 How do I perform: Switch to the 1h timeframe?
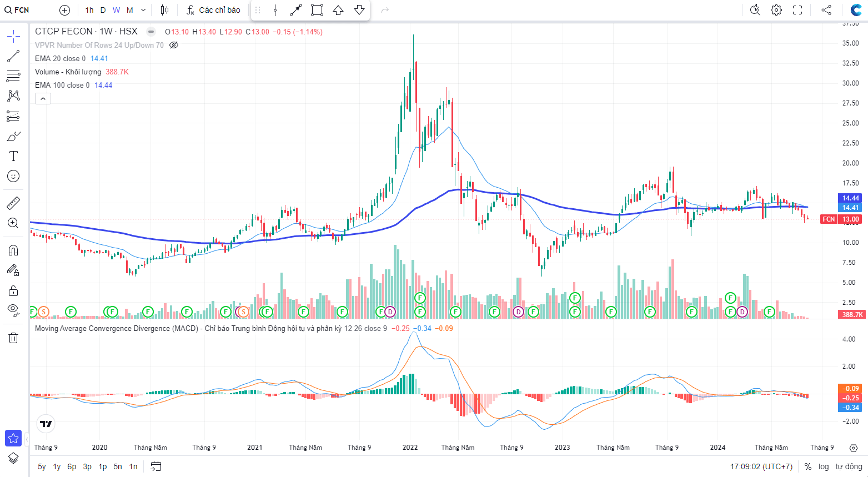point(89,10)
